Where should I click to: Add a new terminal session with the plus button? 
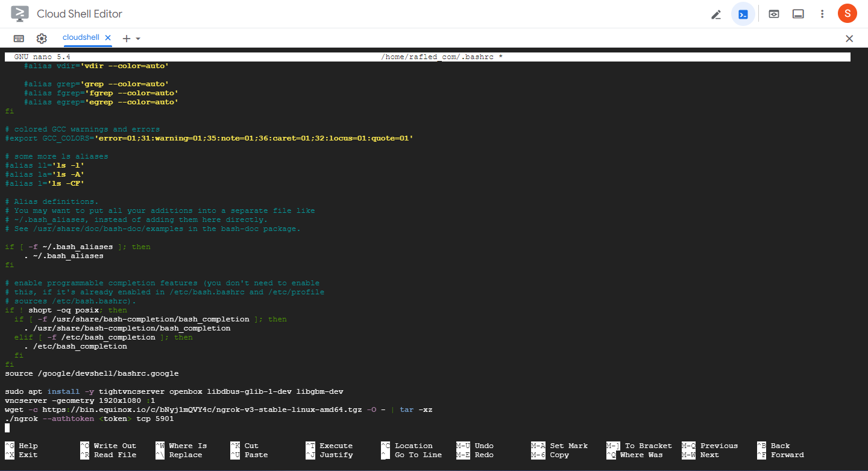click(x=127, y=38)
